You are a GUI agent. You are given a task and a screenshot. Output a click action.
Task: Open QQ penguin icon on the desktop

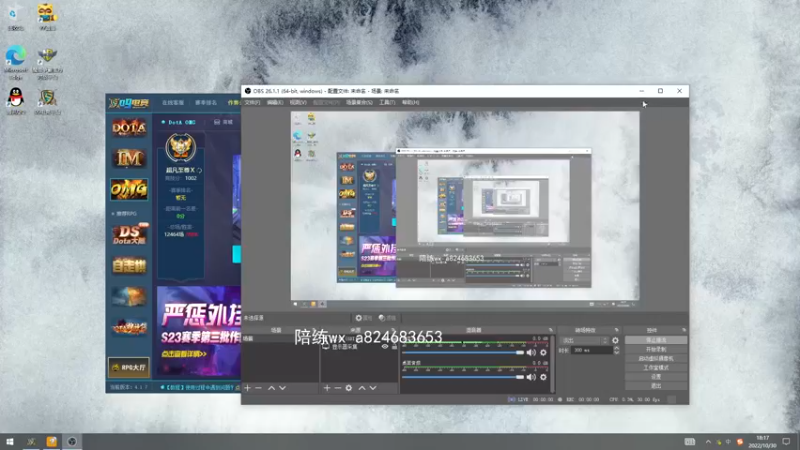pyautogui.click(x=16, y=101)
